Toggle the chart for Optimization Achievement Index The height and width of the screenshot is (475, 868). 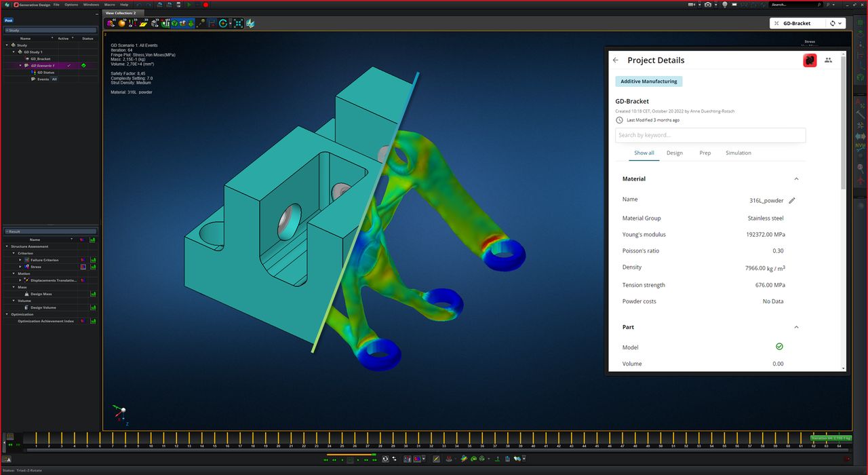[x=92, y=321]
